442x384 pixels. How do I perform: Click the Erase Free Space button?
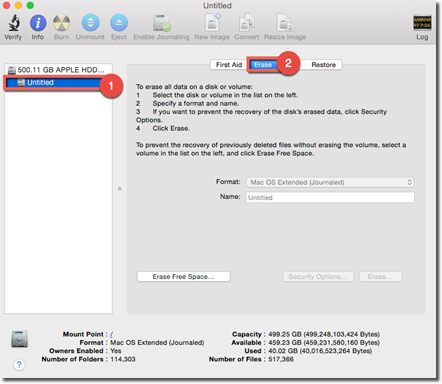click(x=183, y=277)
